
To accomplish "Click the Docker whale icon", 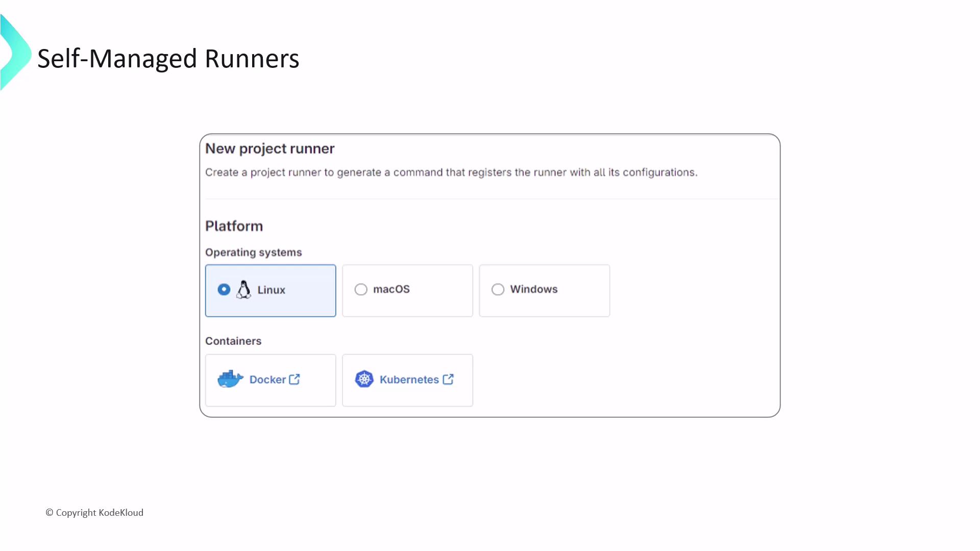I will click(x=230, y=379).
